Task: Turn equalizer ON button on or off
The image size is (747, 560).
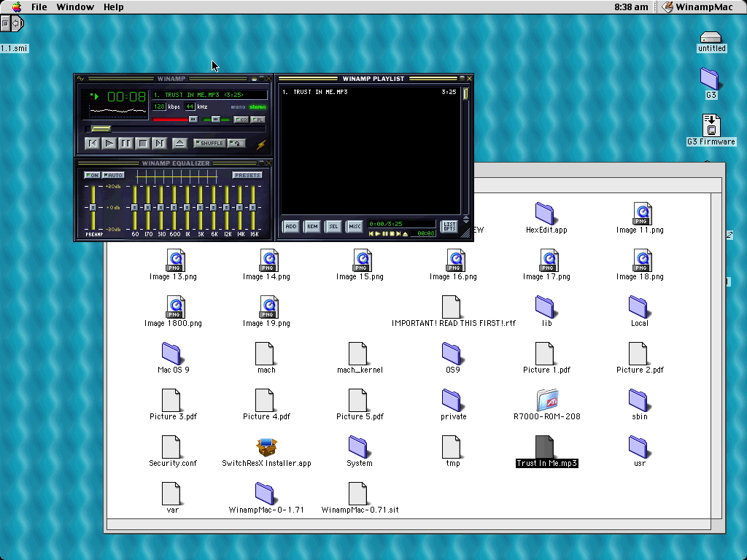Action: point(92,175)
